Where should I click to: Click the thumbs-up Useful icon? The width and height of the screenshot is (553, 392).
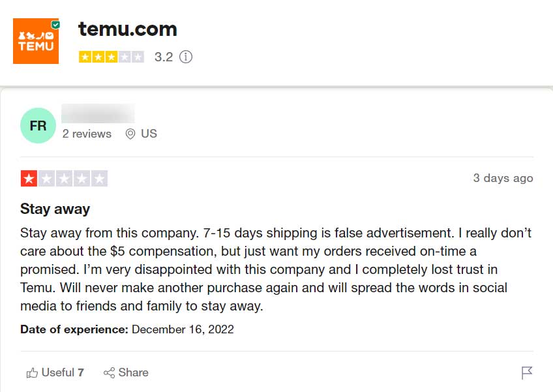coord(32,372)
